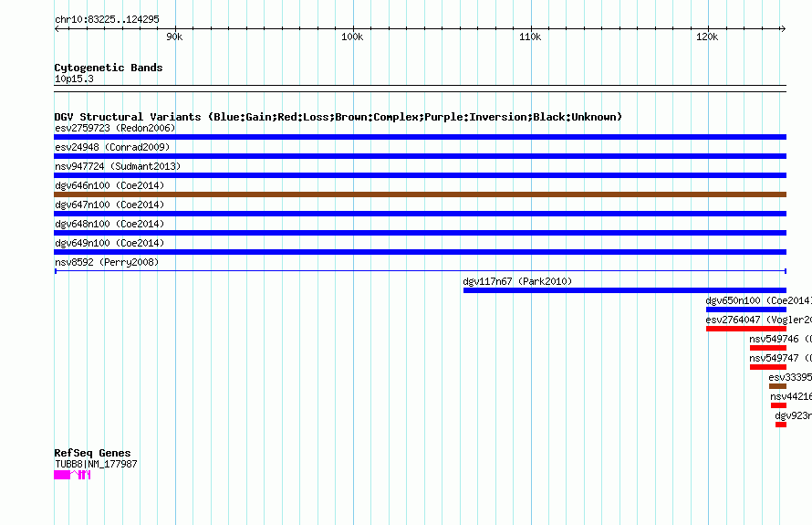The height and width of the screenshot is (525, 812).
Task: Click the nsv549747 variant label
Action: point(780,358)
